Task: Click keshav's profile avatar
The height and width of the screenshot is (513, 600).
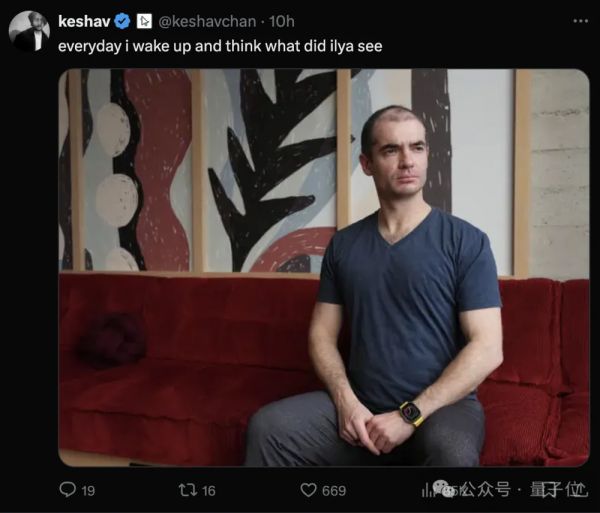Action: click(x=29, y=30)
